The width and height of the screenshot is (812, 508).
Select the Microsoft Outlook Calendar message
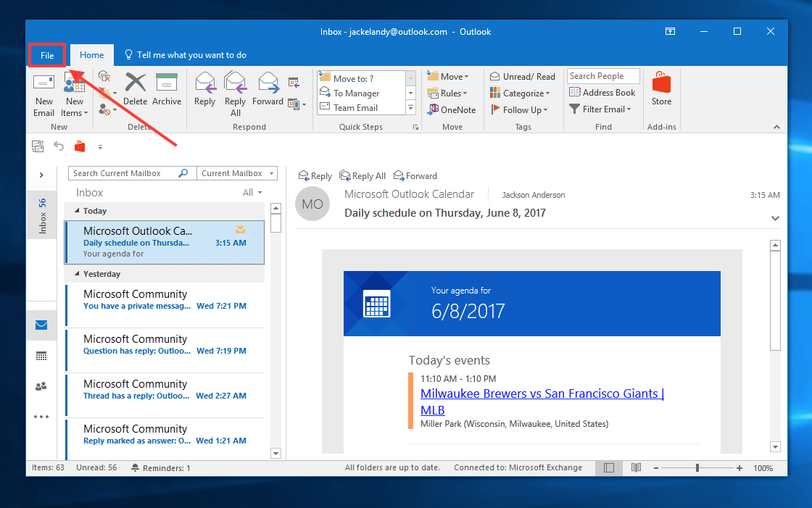pos(165,242)
